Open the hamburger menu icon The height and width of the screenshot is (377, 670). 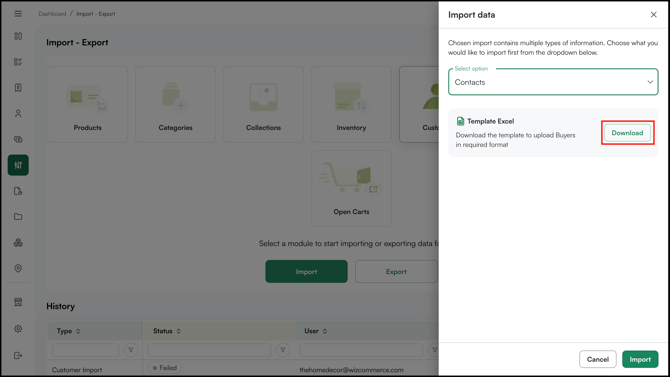(x=18, y=14)
